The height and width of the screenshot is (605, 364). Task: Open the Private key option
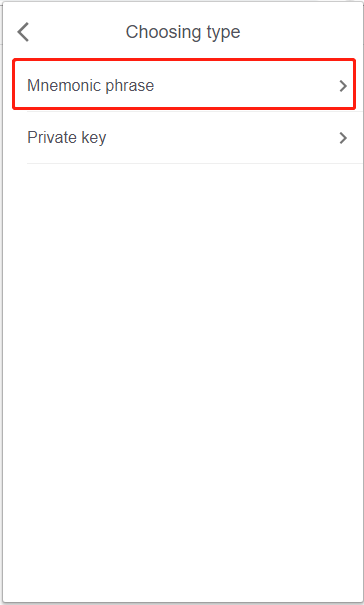pos(184,137)
